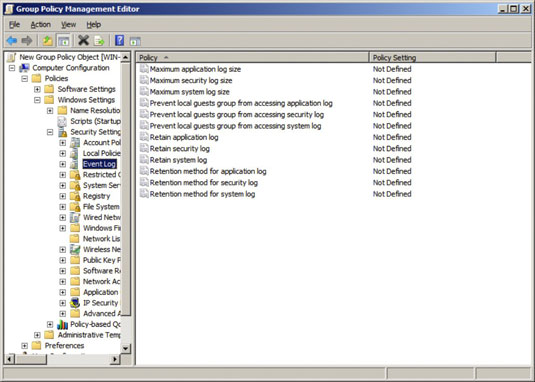535x382 pixels.
Task: Click the Show/Hide Action Pane icon
Action: [135, 41]
